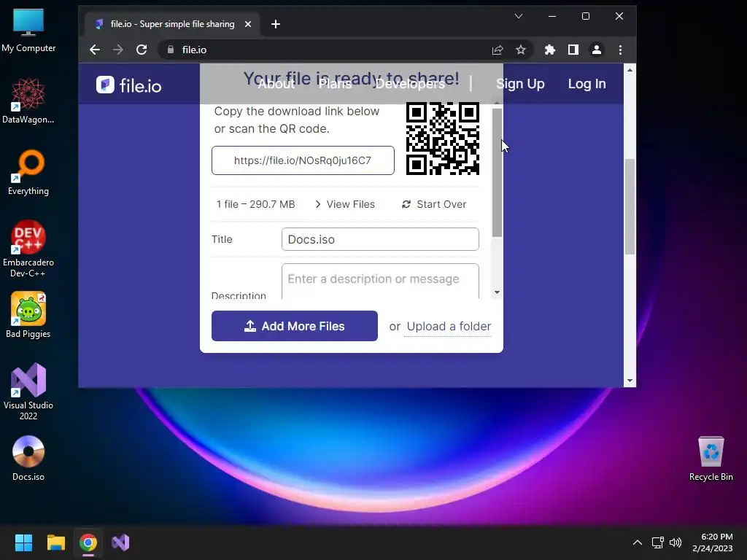
Task: Open My Computer desktop icon
Action: 28,30
